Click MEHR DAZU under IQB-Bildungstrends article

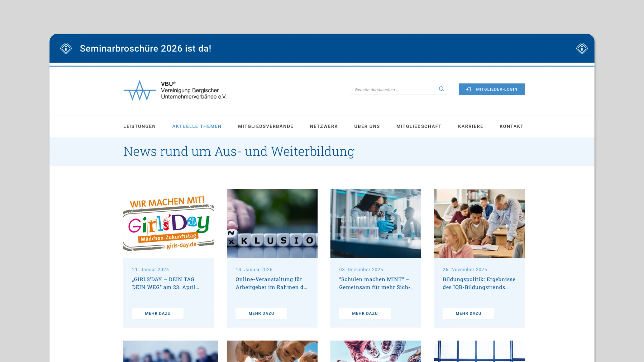click(468, 313)
